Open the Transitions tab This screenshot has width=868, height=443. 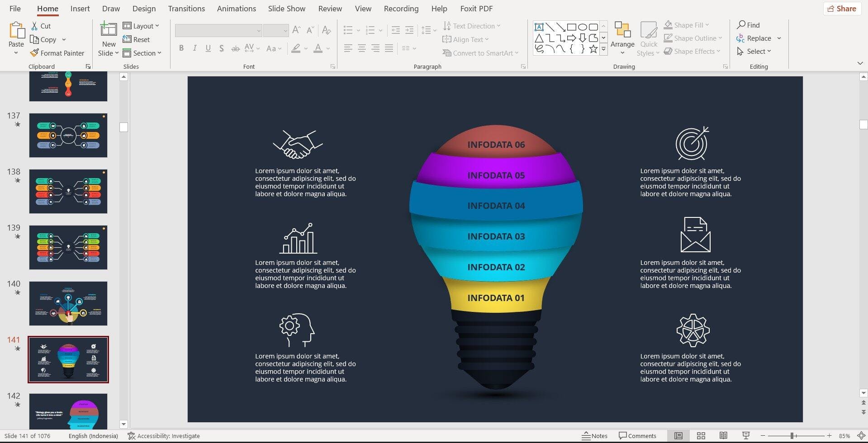(x=186, y=9)
